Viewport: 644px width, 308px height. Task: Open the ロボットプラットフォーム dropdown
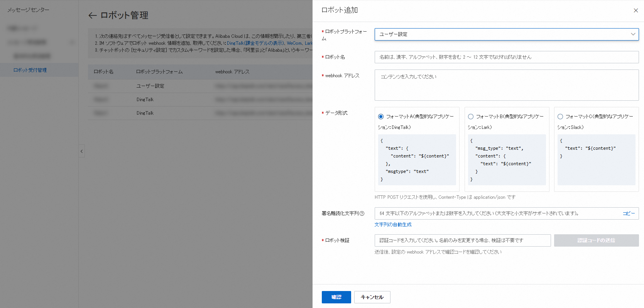tap(507, 34)
